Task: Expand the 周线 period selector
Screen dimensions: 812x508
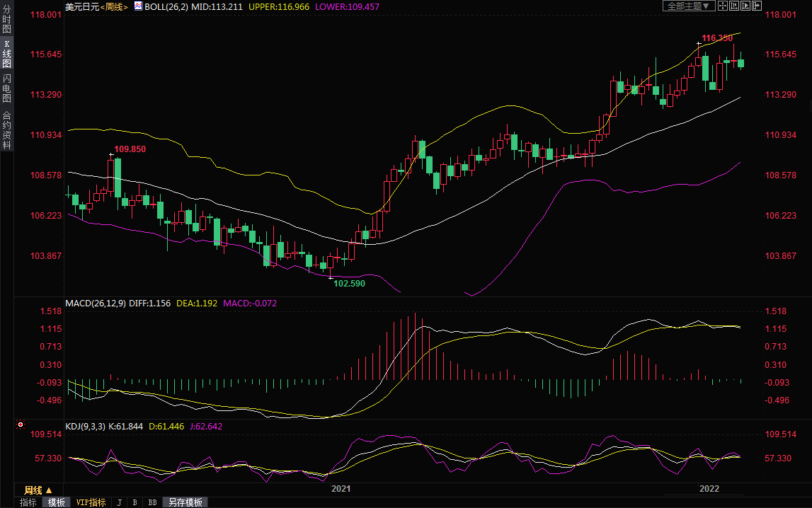Action: point(38,490)
